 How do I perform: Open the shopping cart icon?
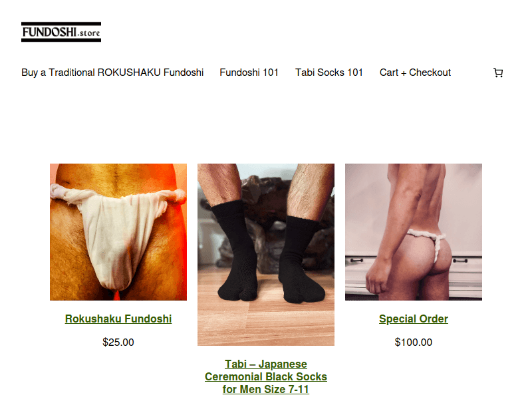(497, 72)
